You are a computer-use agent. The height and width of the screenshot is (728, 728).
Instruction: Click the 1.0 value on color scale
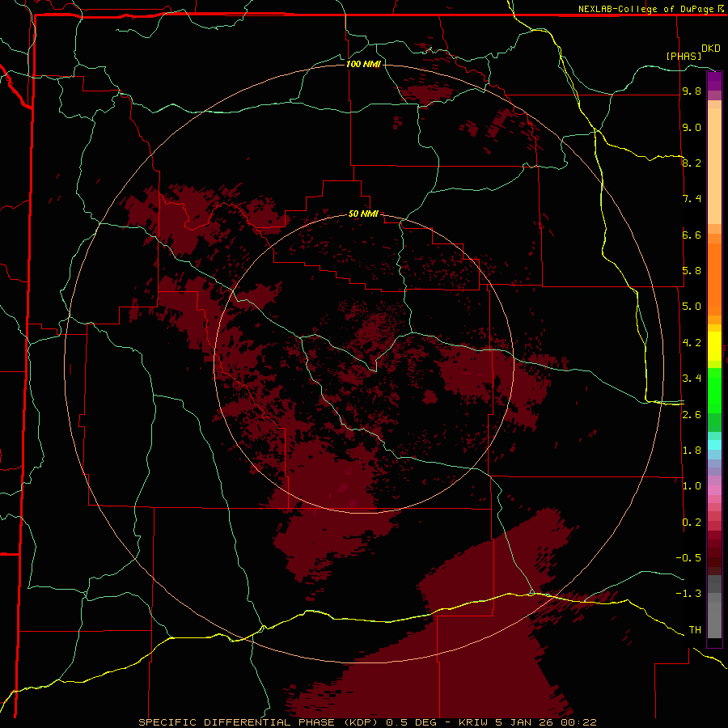point(692,486)
